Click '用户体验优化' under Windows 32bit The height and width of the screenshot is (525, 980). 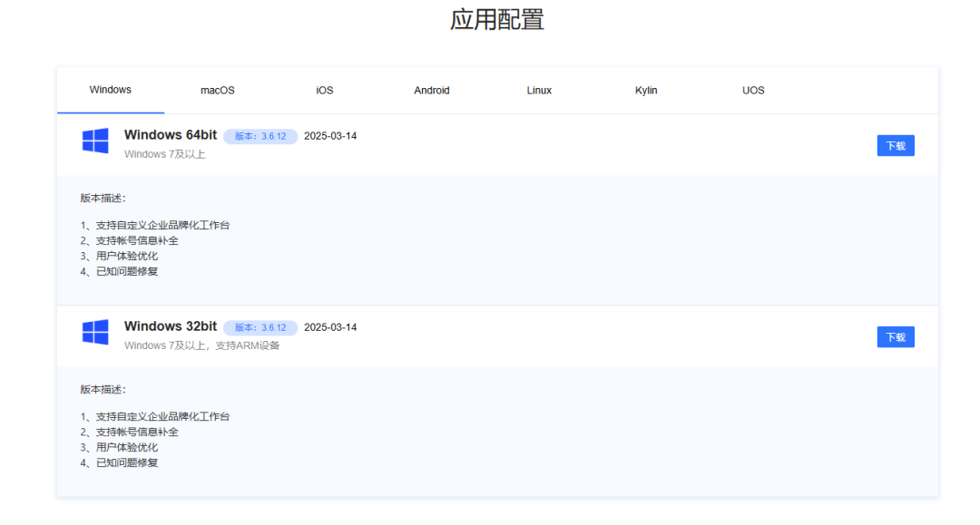(127, 448)
